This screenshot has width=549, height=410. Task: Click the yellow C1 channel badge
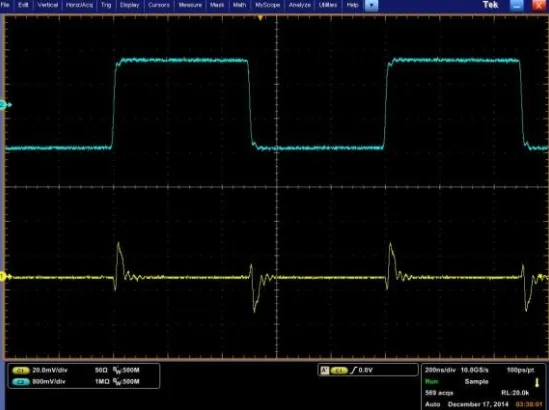pos(21,370)
